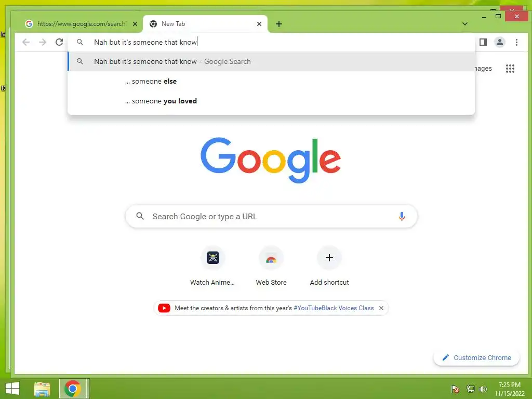Click the 'Search Google or type a URL' box

[271, 216]
